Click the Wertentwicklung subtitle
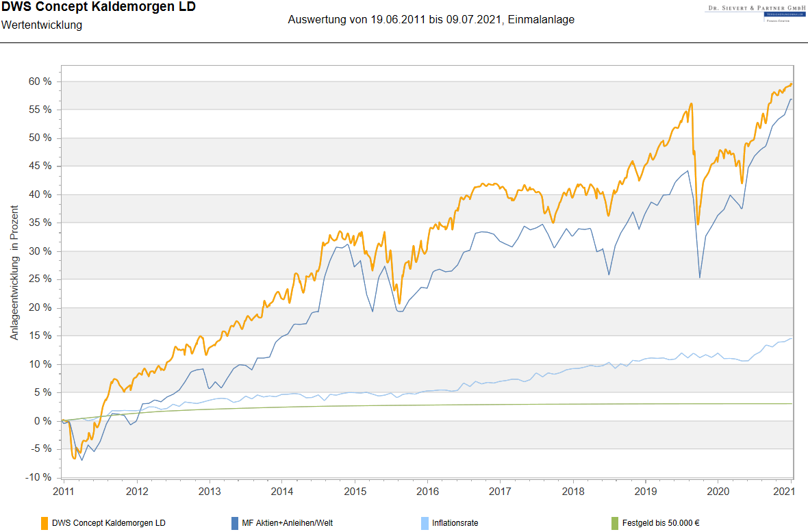 click(x=42, y=25)
